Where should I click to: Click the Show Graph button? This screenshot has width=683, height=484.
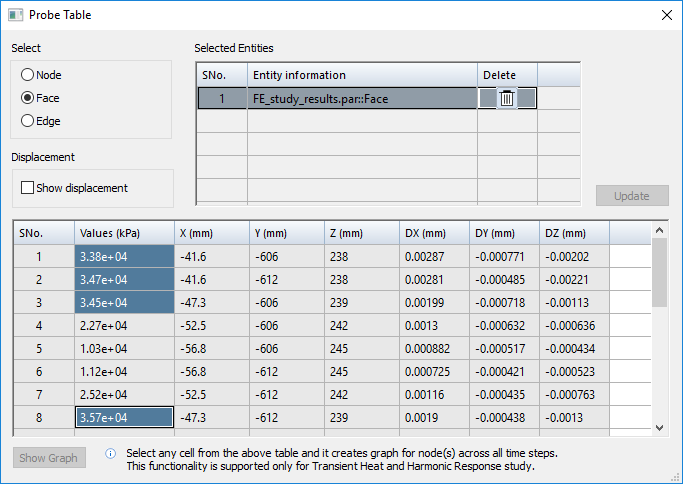49,458
